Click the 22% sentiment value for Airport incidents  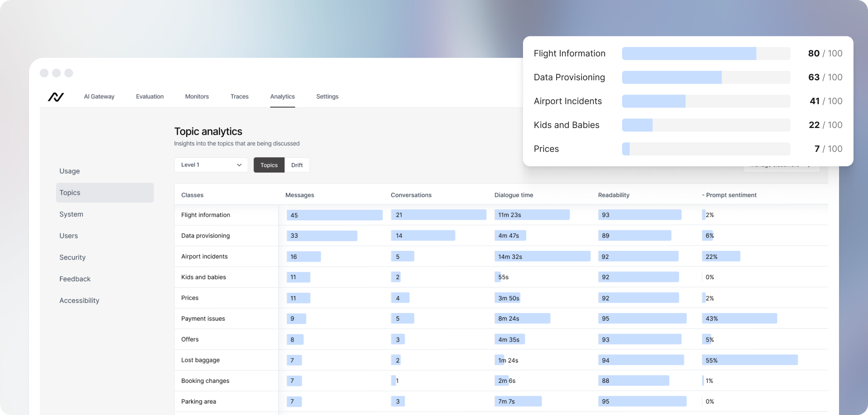coord(711,256)
